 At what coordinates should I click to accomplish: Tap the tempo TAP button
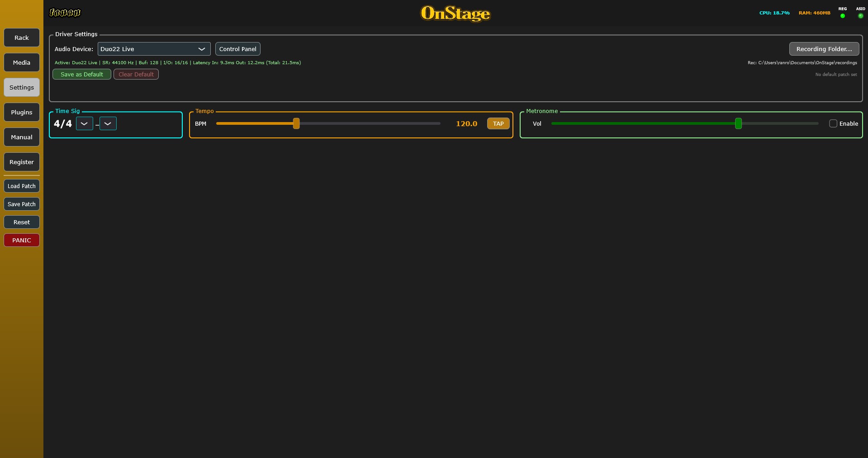coord(498,123)
